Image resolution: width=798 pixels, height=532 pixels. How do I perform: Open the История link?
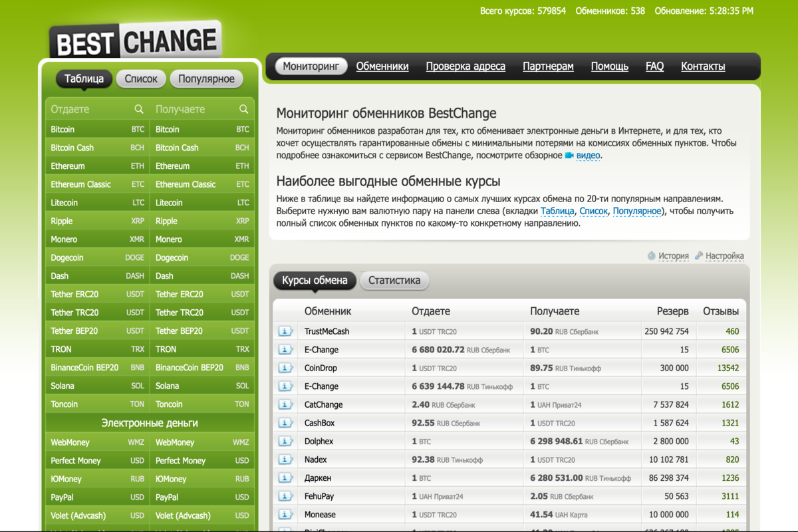point(673,255)
